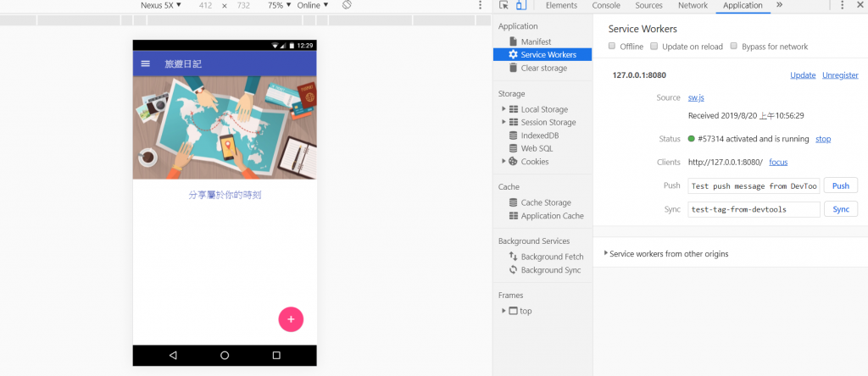Tap the pink plus floating button
This screenshot has height=376, width=868.
click(291, 319)
